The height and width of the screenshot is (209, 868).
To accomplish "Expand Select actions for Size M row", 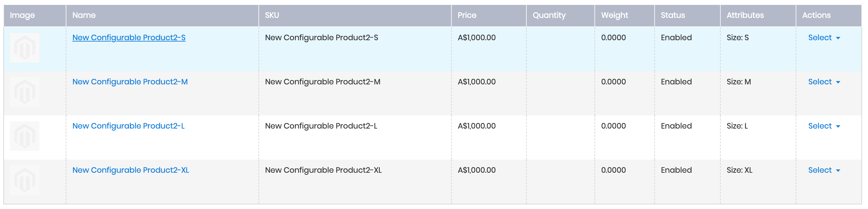I will click(824, 82).
